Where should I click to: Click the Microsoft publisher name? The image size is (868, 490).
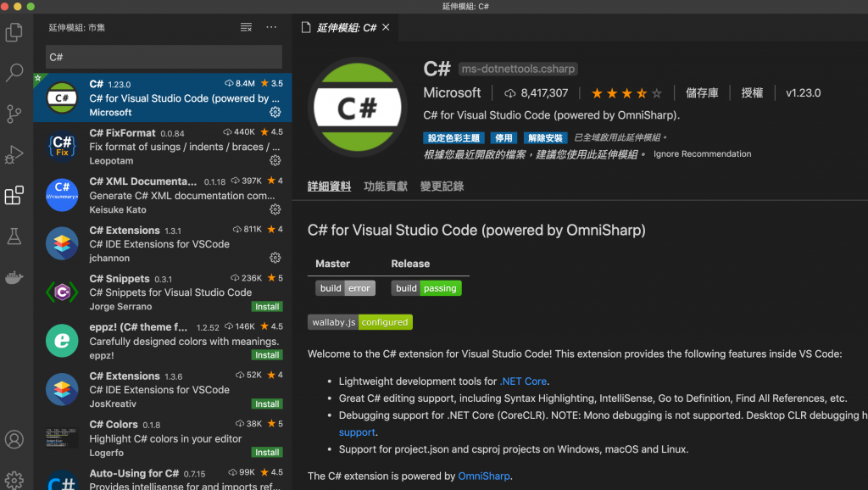pyautogui.click(x=452, y=93)
